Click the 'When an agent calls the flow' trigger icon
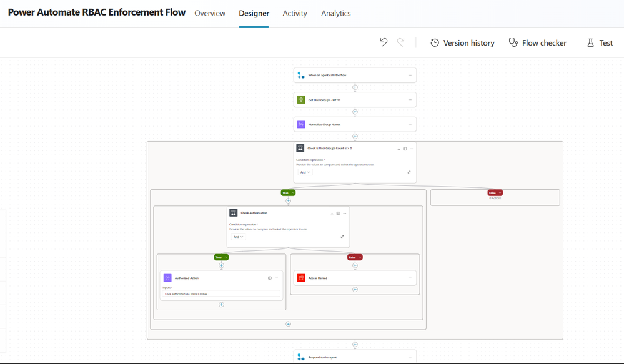This screenshot has width=624, height=364. pos(301,75)
